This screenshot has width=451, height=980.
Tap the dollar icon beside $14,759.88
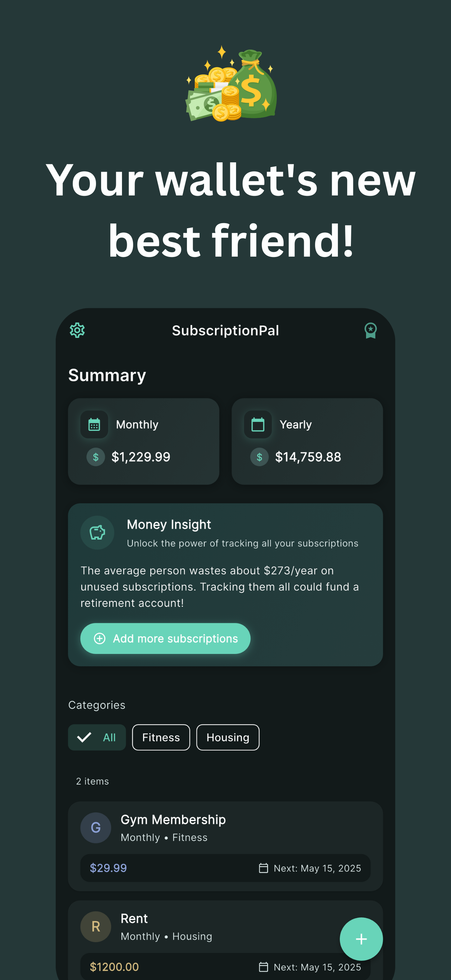259,457
